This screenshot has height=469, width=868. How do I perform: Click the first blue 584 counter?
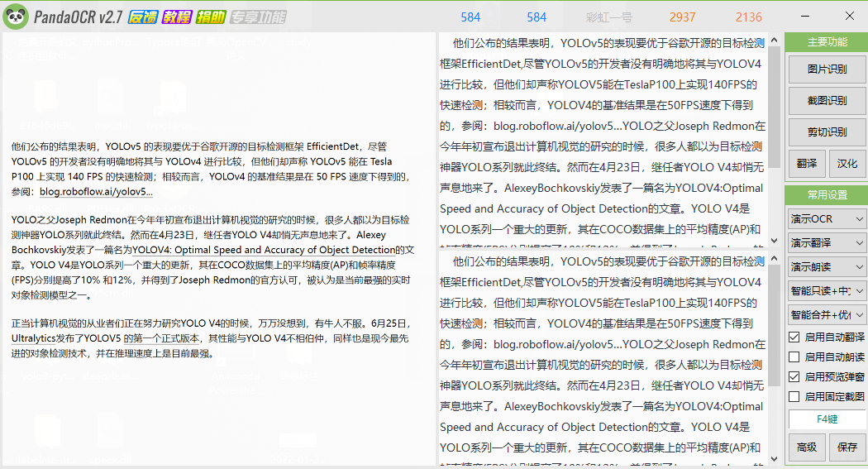tap(470, 17)
